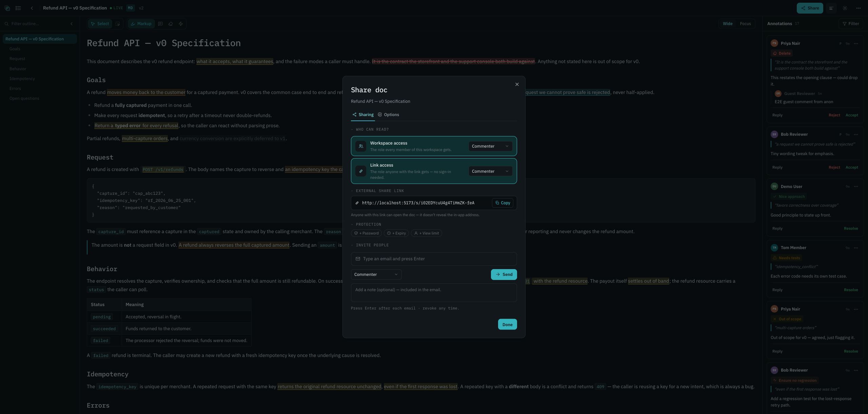
Task: Switch to Focus layout
Action: point(745,24)
